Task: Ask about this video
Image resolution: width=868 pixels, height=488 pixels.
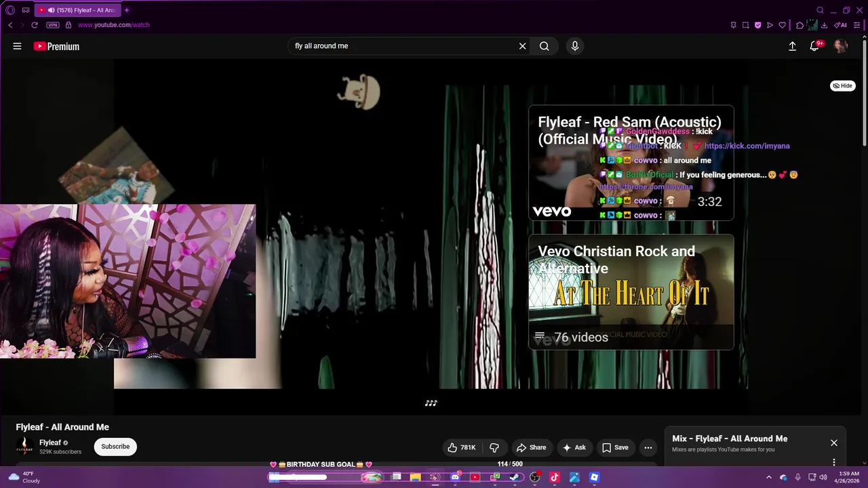Action: coord(574,447)
